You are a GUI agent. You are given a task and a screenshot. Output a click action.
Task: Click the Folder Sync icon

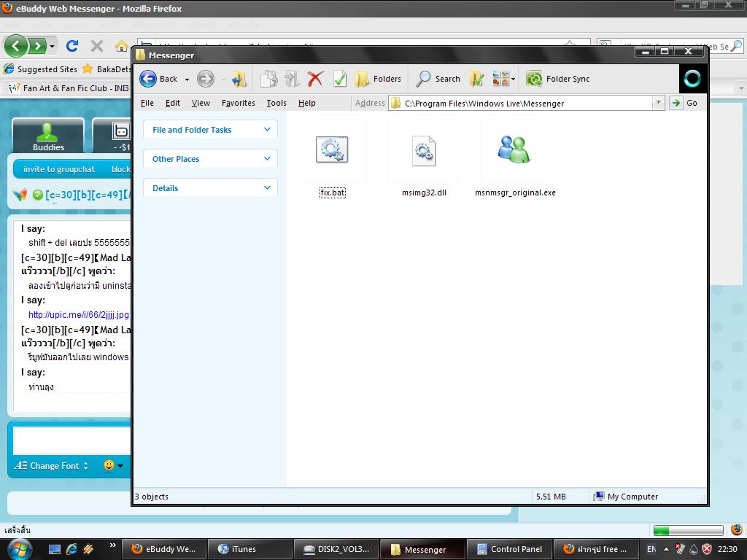534,79
